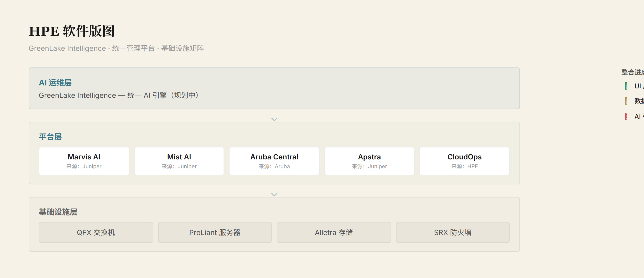Click the red legend marker beside AI
The width and height of the screenshot is (644, 278).
coord(626,117)
